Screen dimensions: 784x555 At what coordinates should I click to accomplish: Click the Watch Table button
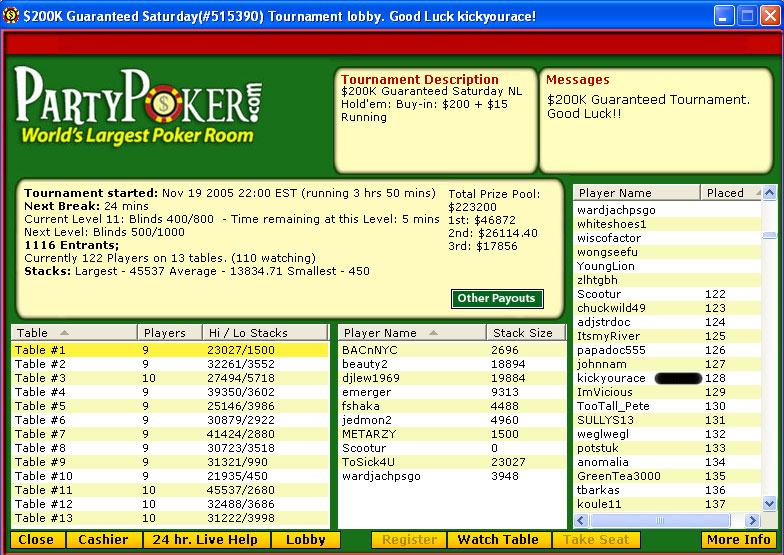pos(500,540)
